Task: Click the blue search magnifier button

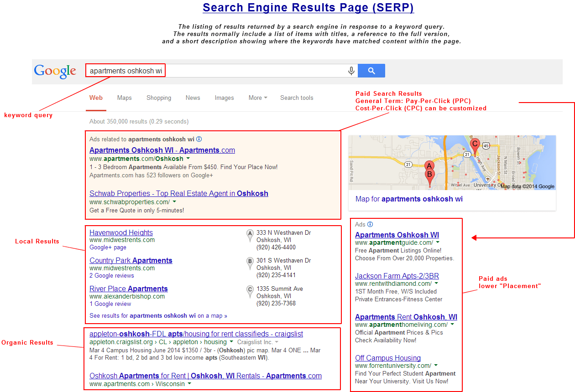Action: (371, 71)
